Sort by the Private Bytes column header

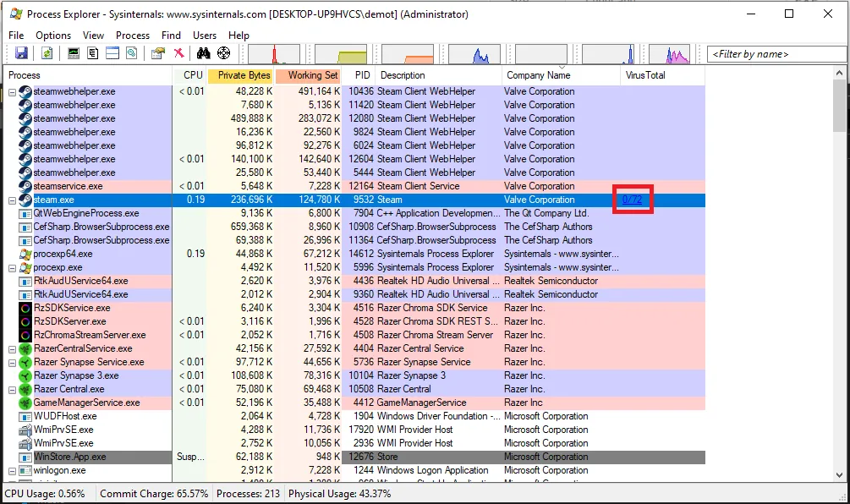tap(241, 75)
